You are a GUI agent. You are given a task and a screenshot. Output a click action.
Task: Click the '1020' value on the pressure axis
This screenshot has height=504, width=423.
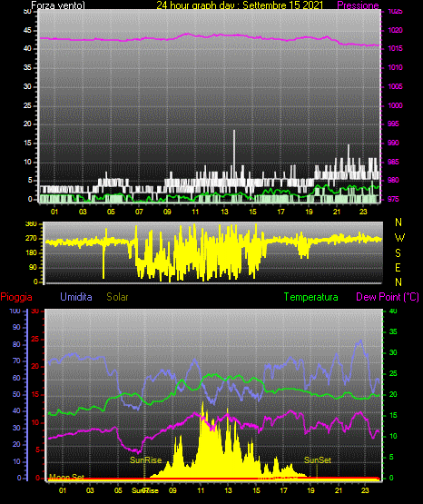click(x=395, y=30)
